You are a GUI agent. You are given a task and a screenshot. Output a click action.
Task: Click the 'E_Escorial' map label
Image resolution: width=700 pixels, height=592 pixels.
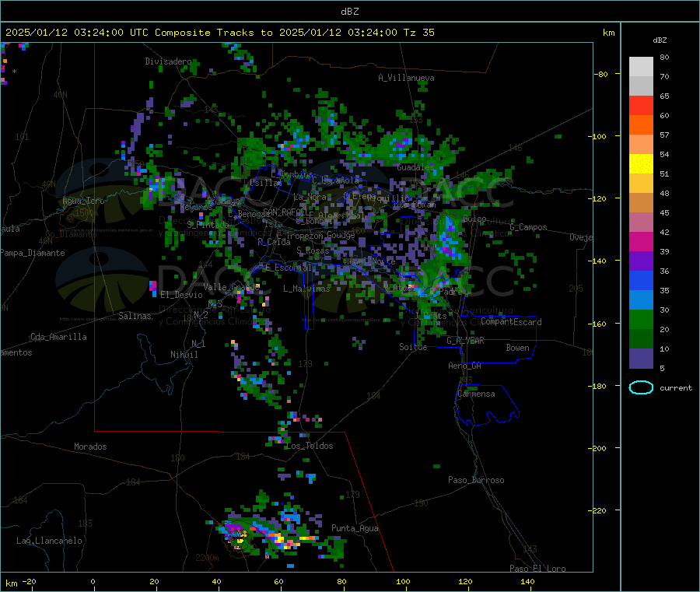coord(288,268)
